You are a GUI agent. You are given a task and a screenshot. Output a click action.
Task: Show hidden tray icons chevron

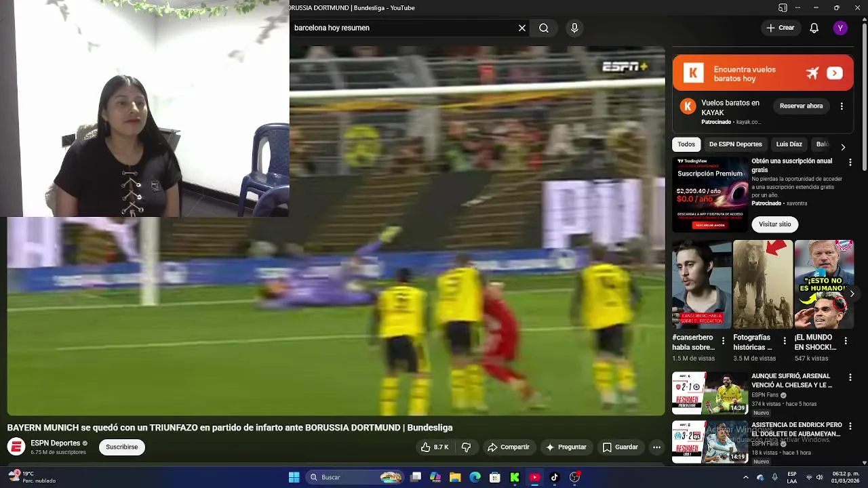746,477
